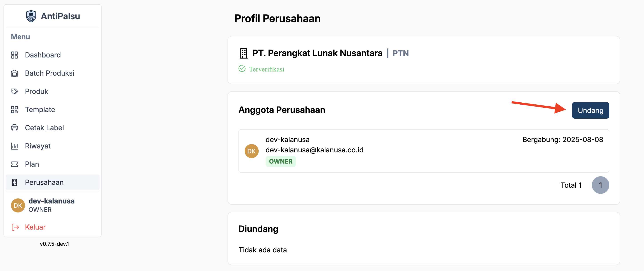Click the Batch Produksi warehouse icon
Screen dimensions: 644x271
14,73
